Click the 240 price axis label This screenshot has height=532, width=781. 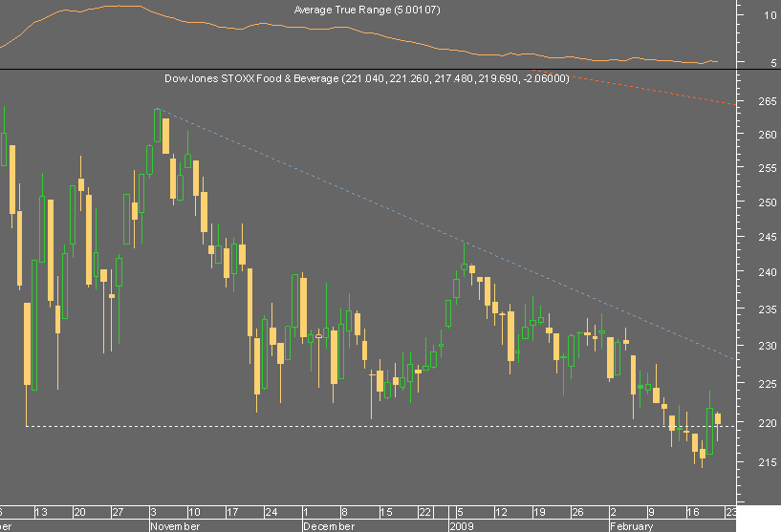tap(768, 272)
